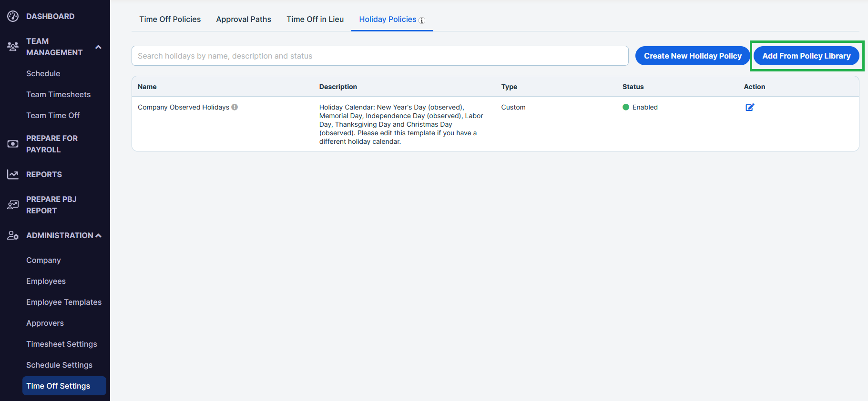The image size is (868, 401).
Task: Click the info icon beside Holiday Policies tab
Action: (x=422, y=20)
